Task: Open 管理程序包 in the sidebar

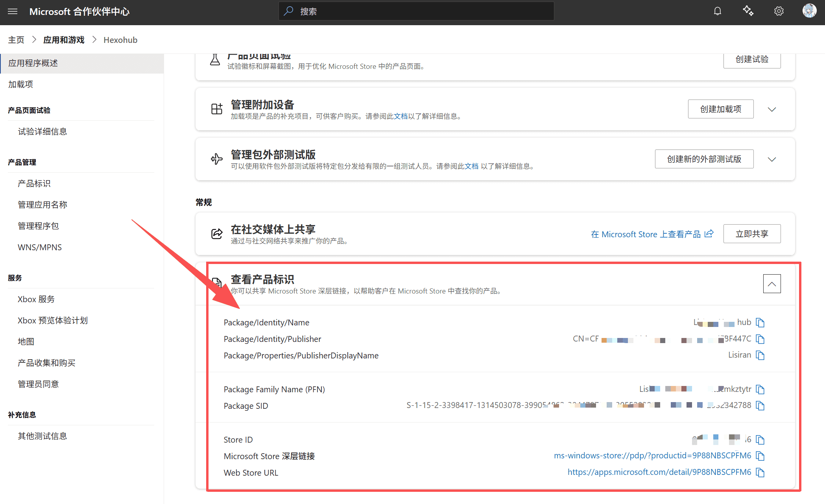Action: click(x=38, y=226)
